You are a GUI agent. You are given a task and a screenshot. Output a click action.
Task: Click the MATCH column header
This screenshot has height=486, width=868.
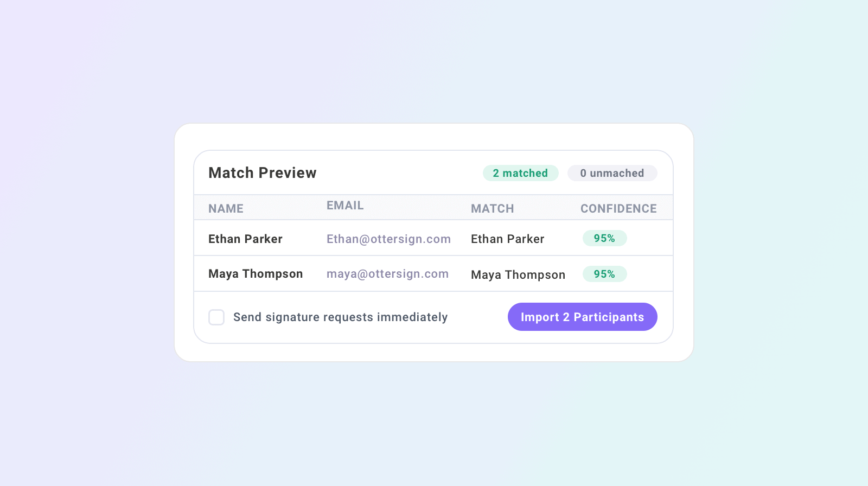[492, 208]
